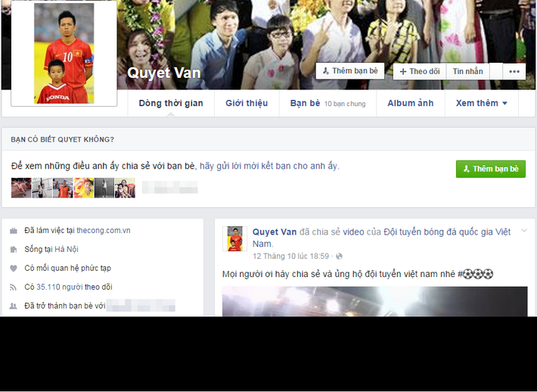This screenshot has width=537, height=392.
Task: Click the blank button next to Tin nhắn
Action: pos(496,72)
